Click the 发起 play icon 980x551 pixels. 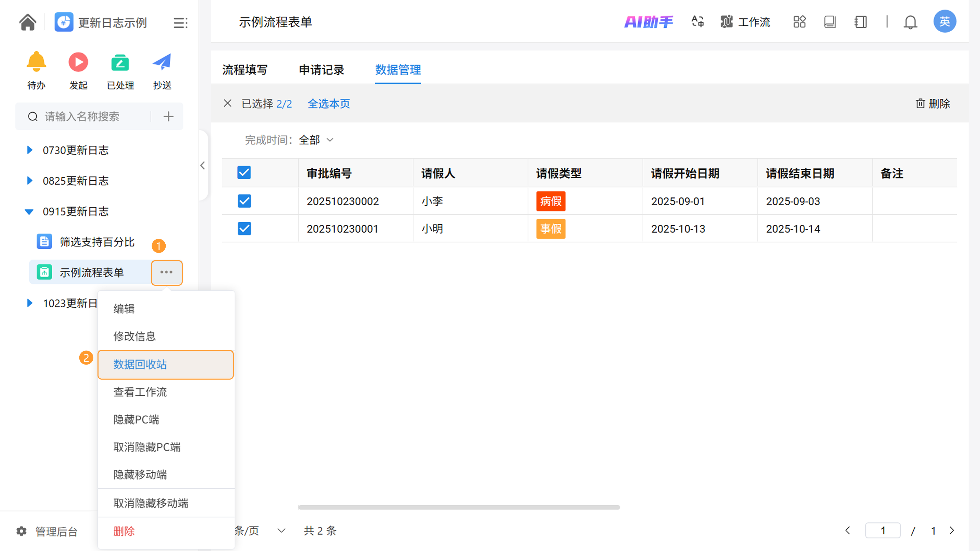(78, 62)
